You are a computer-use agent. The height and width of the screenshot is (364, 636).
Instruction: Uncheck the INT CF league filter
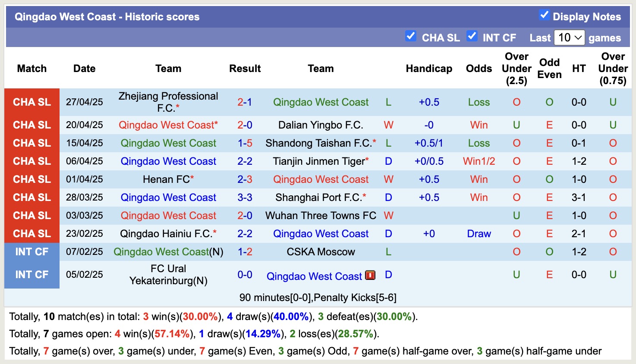click(x=472, y=36)
